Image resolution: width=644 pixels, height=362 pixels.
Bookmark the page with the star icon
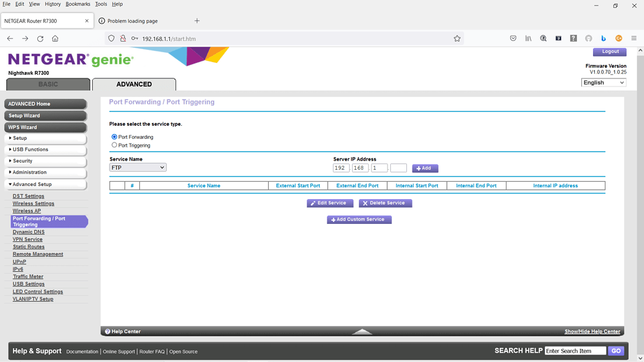(457, 38)
